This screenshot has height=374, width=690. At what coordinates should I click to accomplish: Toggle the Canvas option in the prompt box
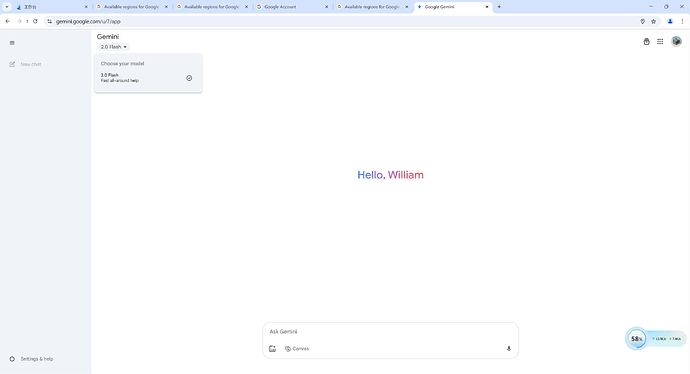(x=297, y=348)
